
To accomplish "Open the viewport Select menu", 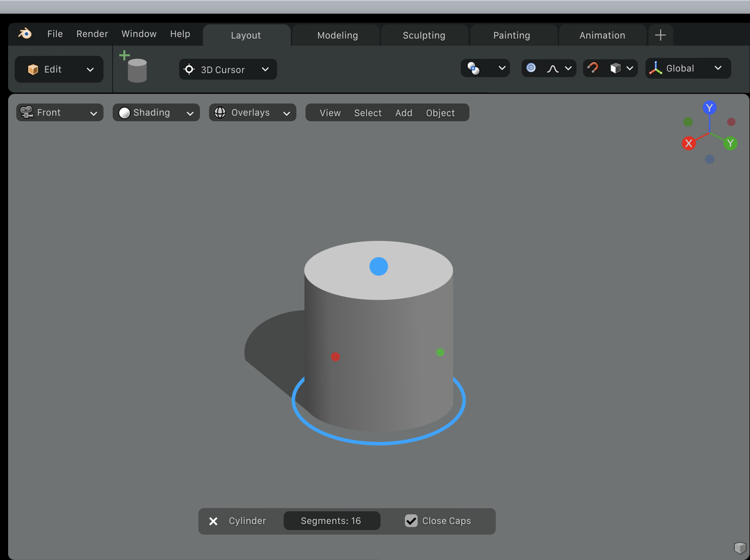I will [368, 113].
